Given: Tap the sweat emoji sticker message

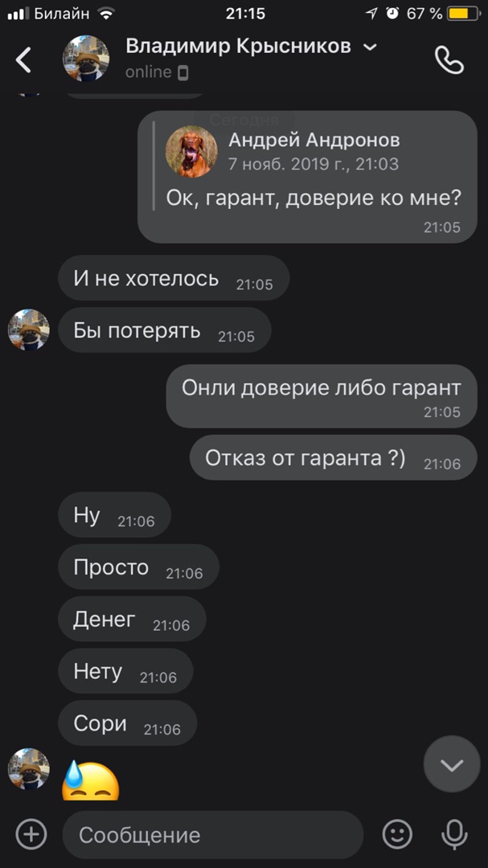Looking at the screenshot, I should [x=91, y=780].
